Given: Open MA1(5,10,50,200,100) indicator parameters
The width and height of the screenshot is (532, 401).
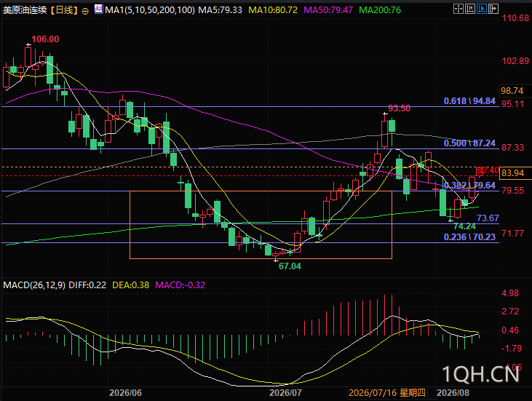Looking at the screenshot, I should coord(150,10).
